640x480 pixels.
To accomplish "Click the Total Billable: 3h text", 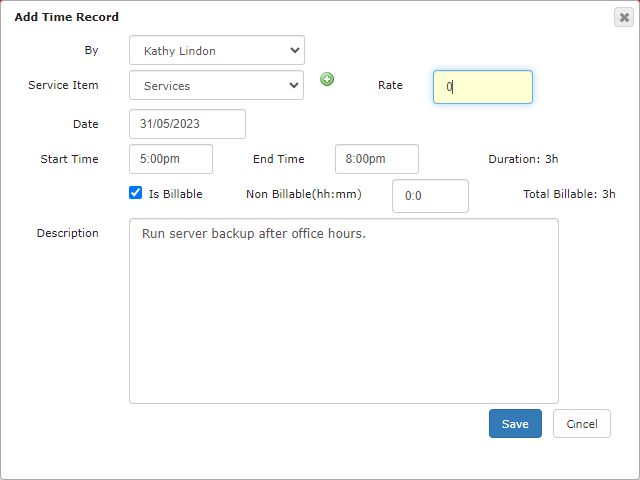I will point(569,194).
